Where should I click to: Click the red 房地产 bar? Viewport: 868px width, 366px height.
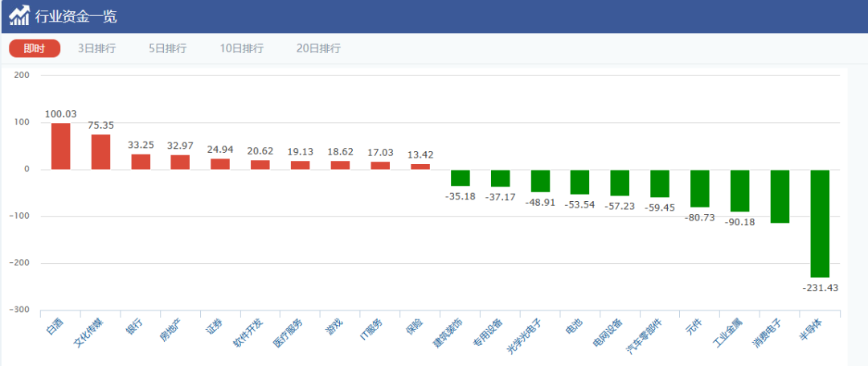pos(180,162)
